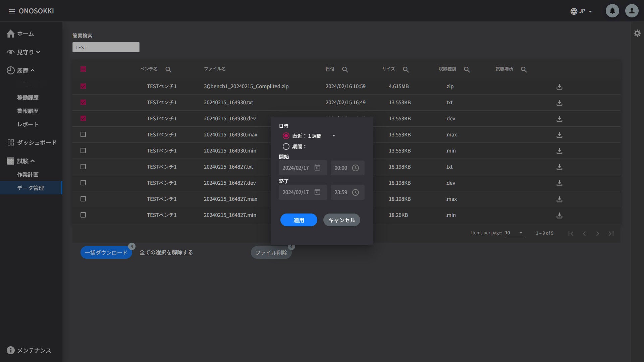Open the Items per page dropdown
Viewport: 644px width, 362px height.
514,233
